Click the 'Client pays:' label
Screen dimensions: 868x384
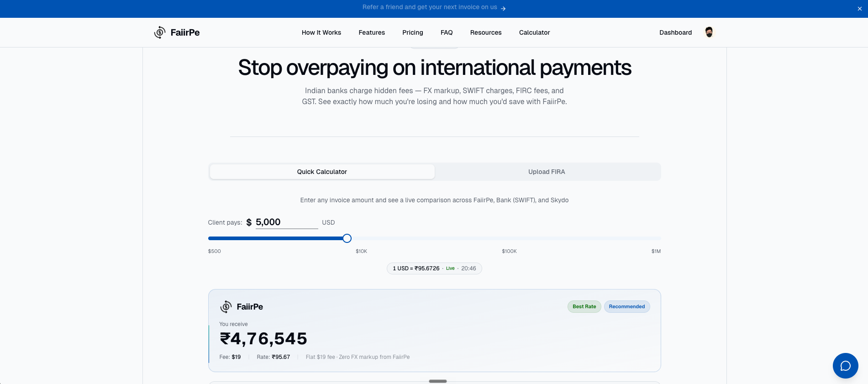point(225,222)
